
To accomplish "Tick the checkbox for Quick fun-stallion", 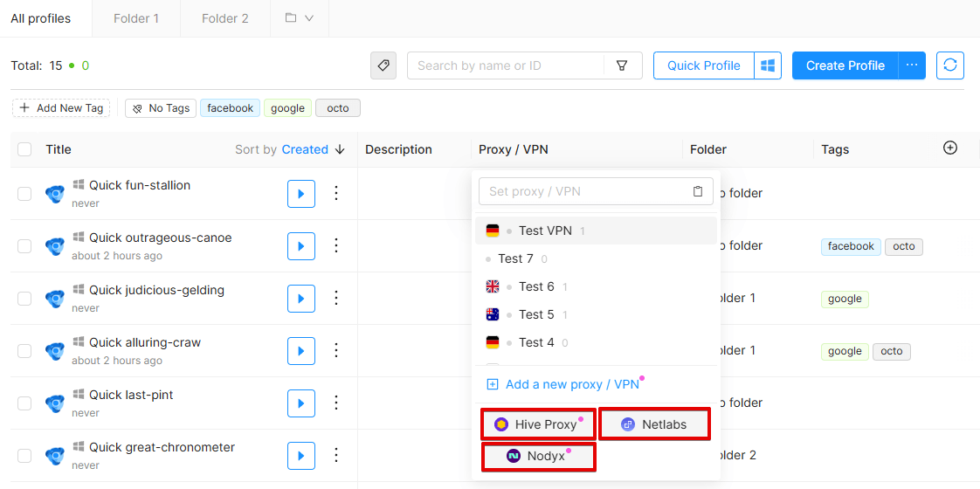I will (x=24, y=194).
